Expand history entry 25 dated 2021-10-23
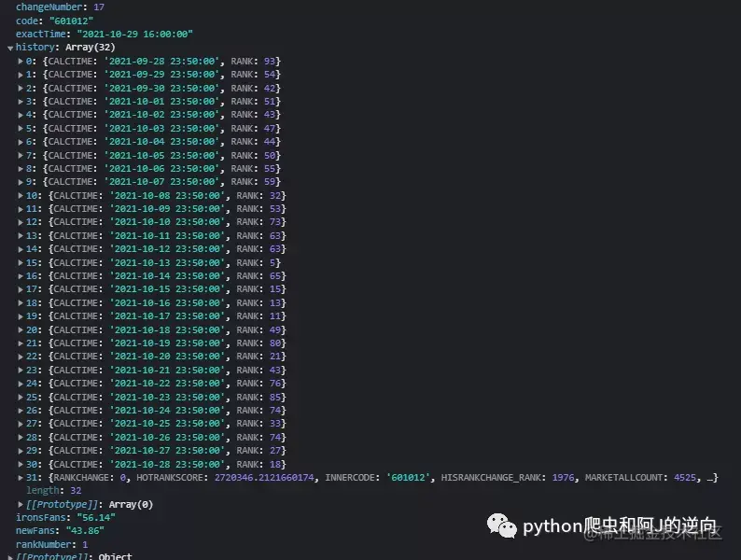The height and width of the screenshot is (560, 741). coord(21,397)
